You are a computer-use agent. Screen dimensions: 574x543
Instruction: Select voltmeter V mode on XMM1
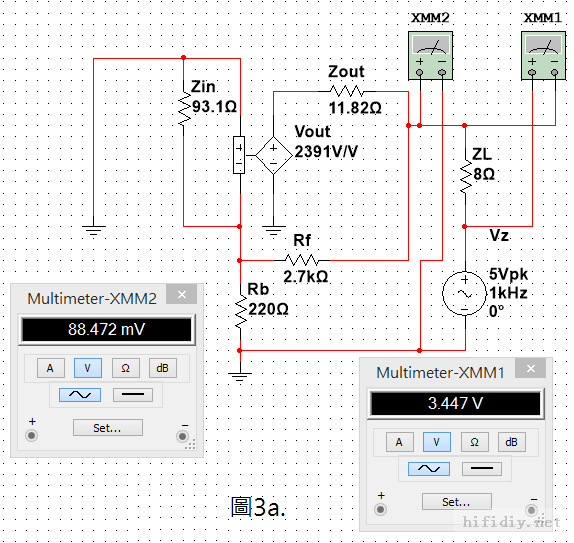(437, 442)
